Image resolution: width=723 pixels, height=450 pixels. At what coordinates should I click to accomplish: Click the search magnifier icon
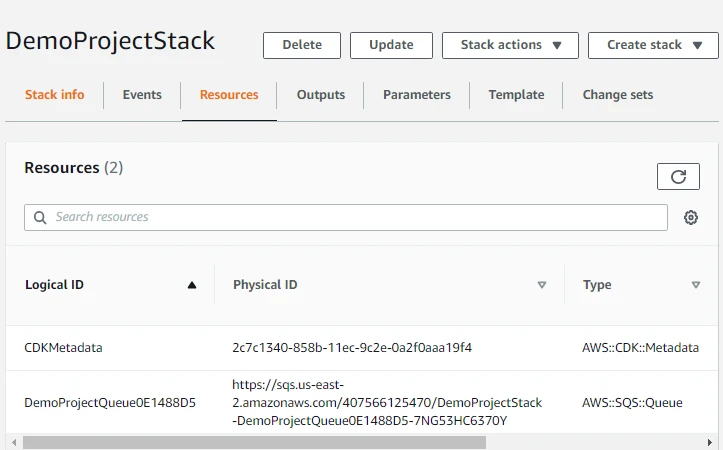tap(40, 217)
